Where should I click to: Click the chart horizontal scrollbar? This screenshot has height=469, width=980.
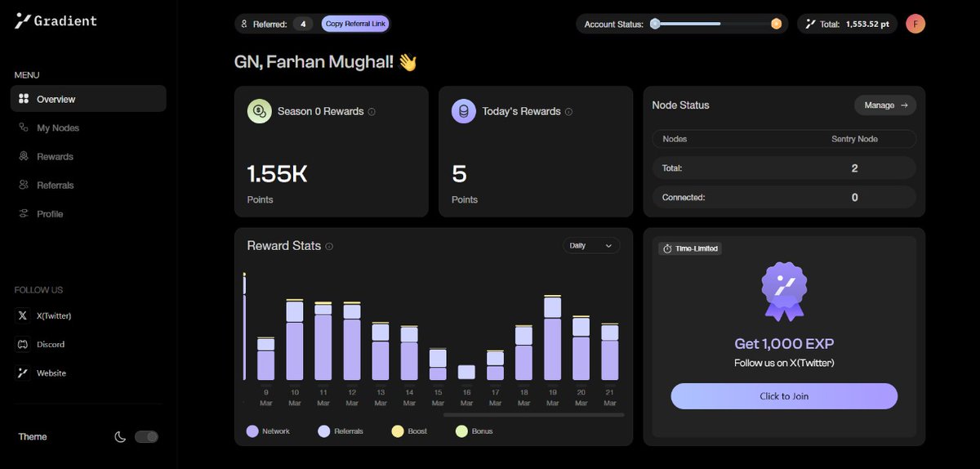tap(533, 415)
